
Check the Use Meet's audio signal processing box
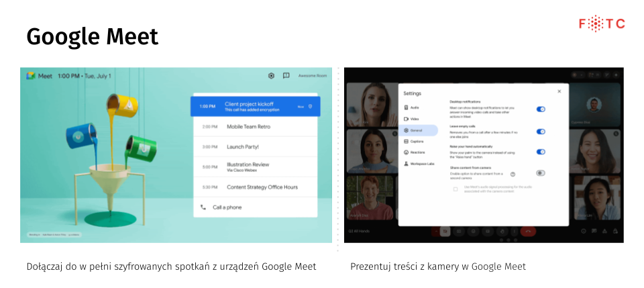(x=455, y=189)
